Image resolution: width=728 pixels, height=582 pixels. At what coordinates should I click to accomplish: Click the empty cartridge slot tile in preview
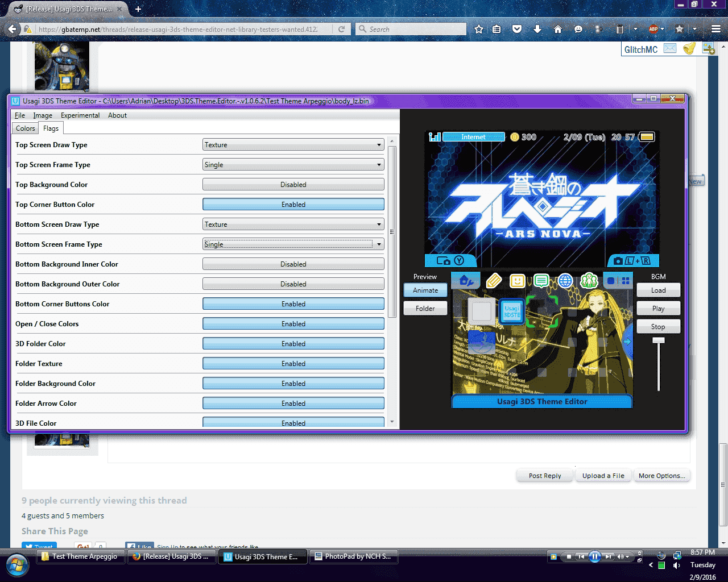click(482, 312)
